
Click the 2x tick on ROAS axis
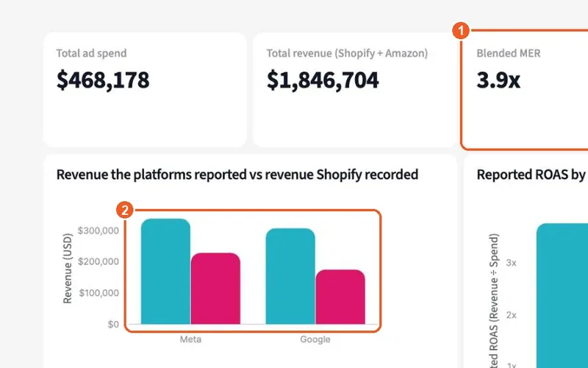[x=511, y=315]
